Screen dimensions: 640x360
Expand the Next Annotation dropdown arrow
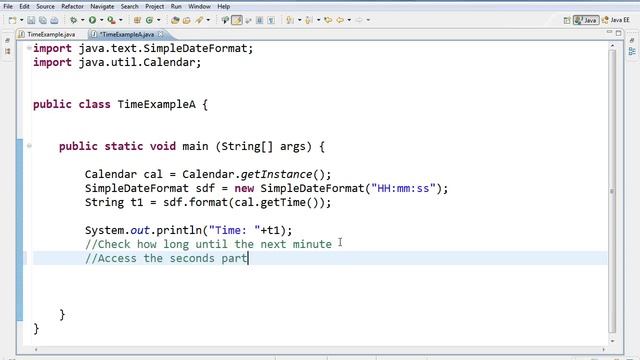(x=299, y=20)
